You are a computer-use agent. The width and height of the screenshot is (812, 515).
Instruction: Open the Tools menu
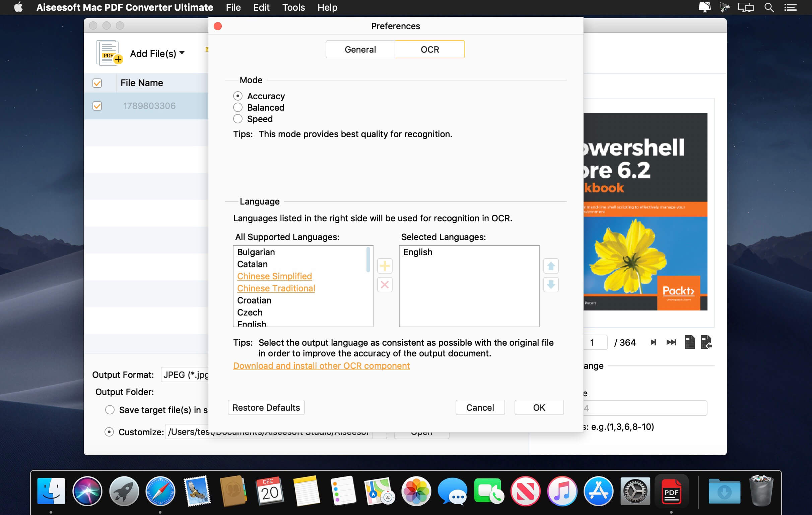[293, 7]
